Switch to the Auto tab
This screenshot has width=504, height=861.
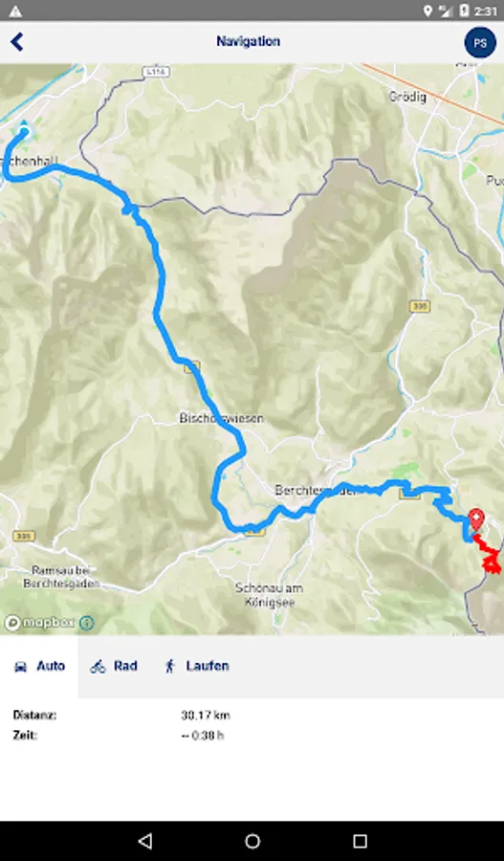39,667
